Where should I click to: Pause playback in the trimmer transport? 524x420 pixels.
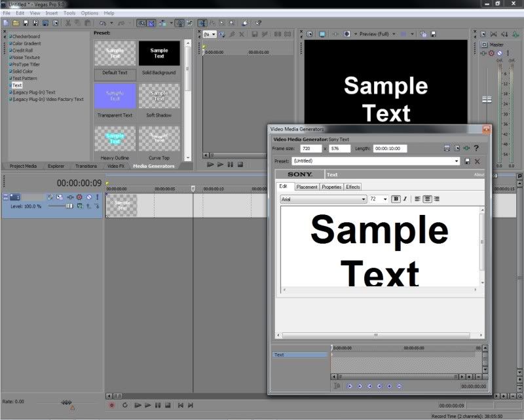(231, 164)
